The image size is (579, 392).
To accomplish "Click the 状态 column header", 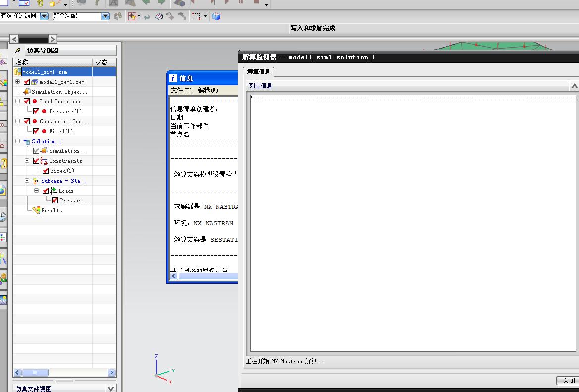I will point(104,62).
